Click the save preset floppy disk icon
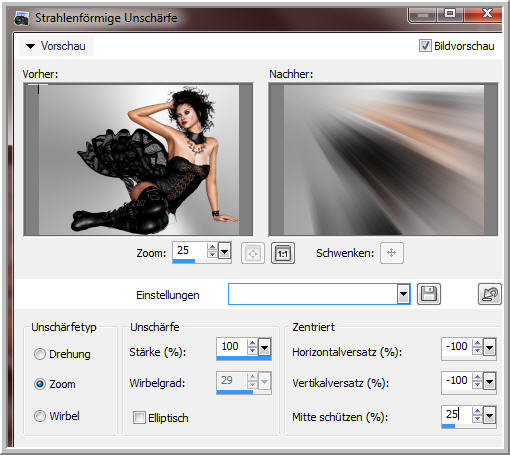 (429, 294)
